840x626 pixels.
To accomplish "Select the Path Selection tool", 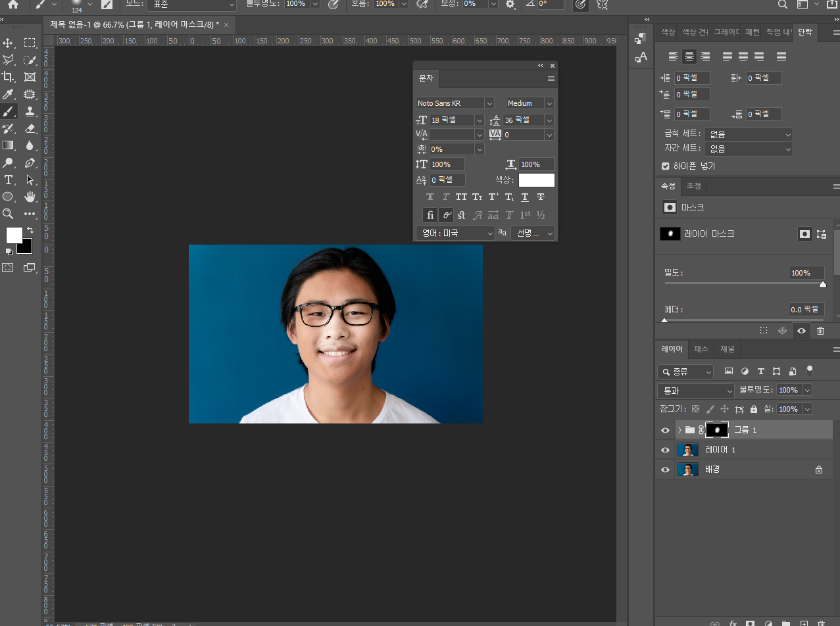I will [30, 180].
